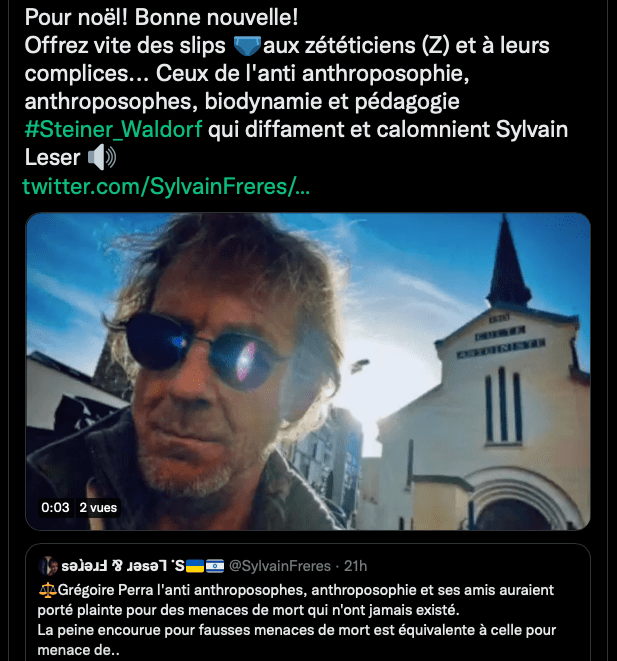Viewport: 617px width, 661px height.
Task: Click the 0:03 duration badge
Action: [x=55, y=507]
